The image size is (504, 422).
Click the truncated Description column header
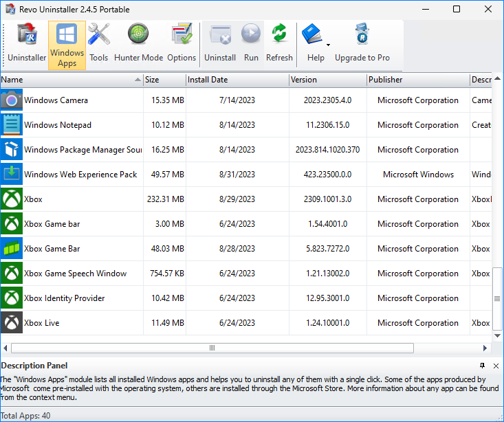[481, 80]
